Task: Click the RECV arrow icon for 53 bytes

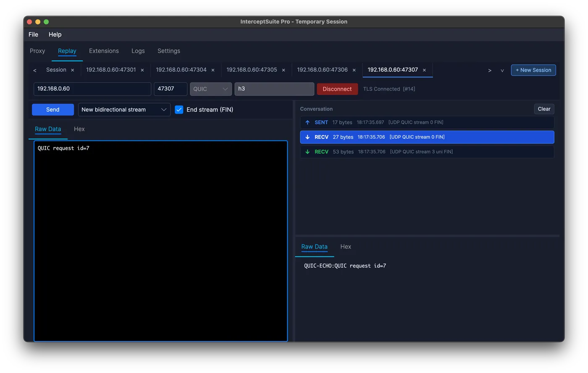Action: (x=307, y=152)
